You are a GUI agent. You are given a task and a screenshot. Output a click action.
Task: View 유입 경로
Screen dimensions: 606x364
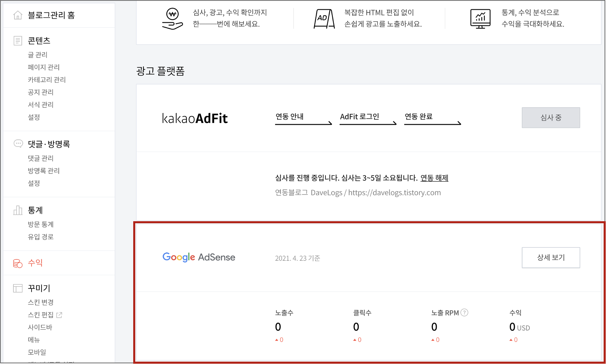click(x=41, y=237)
